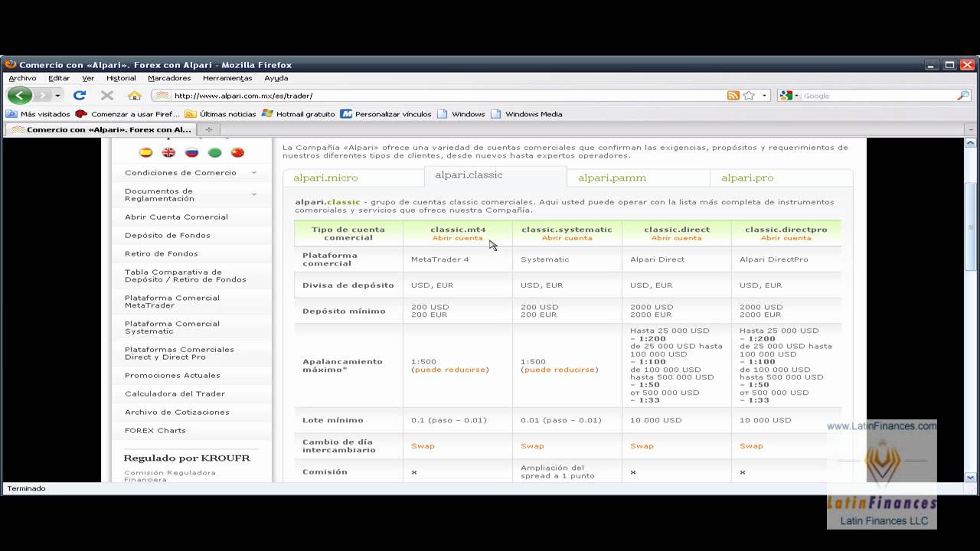Click the URL address field

tap(448, 96)
